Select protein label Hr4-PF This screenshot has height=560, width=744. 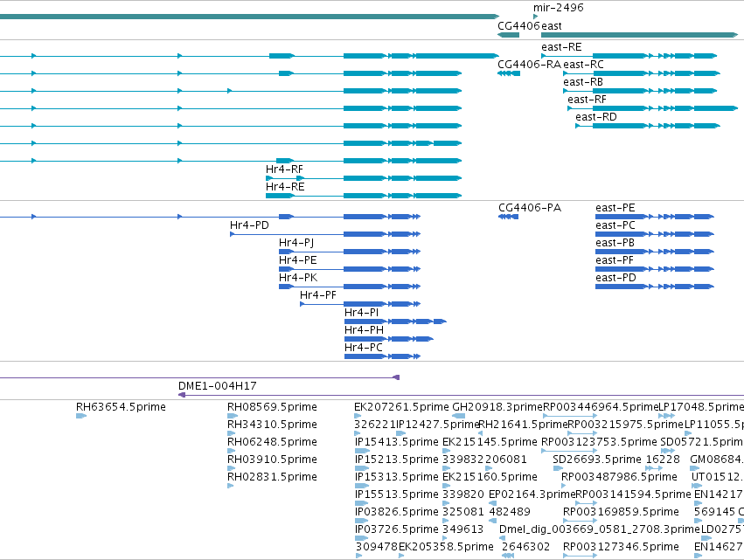(x=318, y=295)
